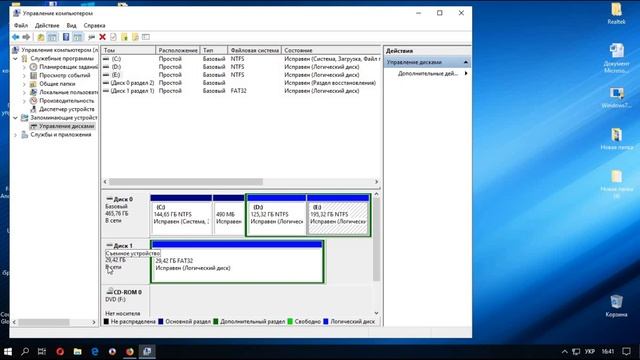Click the Properties checkmark icon in toolbar
The image size is (640, 360).
point(113,37)
